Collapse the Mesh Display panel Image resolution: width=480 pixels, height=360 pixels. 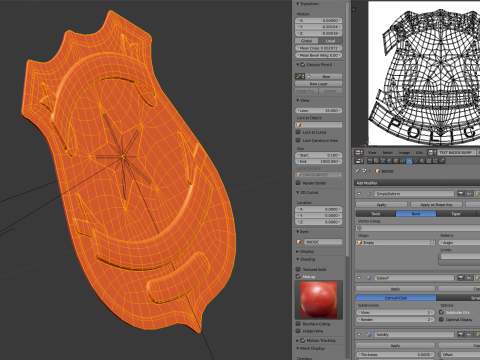pyautogui.click(x=298, y=348)
